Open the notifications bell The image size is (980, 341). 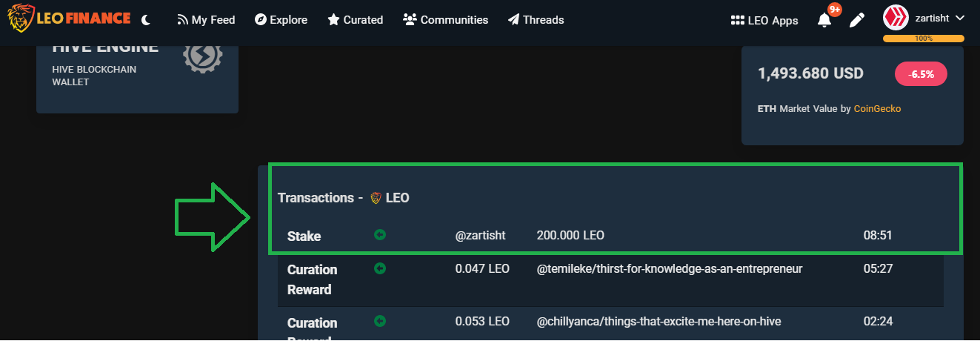coord(824,20)
